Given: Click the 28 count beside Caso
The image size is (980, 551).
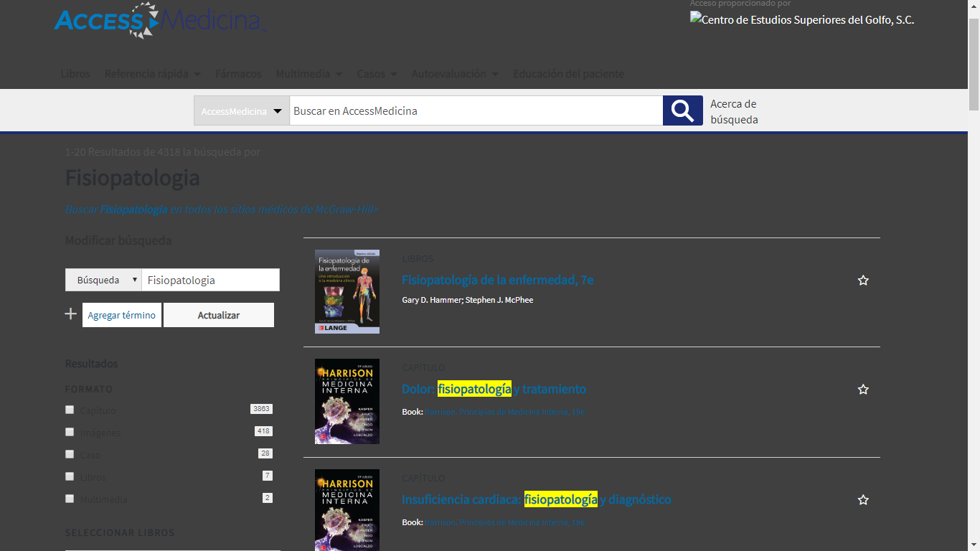Looking at the screenshot, I should (x=265, y=453).
